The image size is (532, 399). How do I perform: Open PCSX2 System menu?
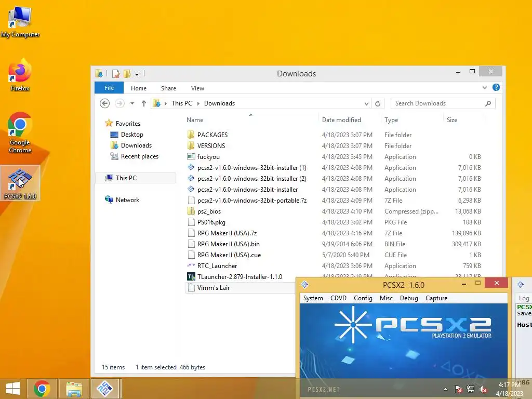(313, 298)
